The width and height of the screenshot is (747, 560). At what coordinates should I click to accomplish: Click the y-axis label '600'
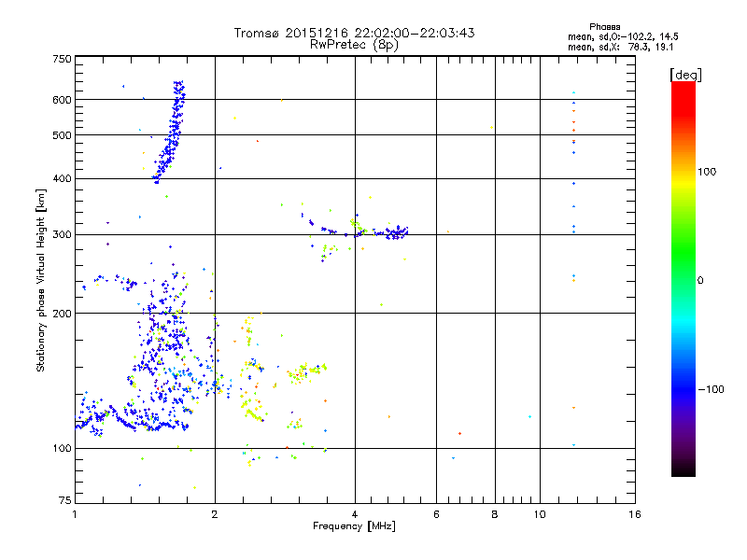pyautogui.click(x=62, y=100)
